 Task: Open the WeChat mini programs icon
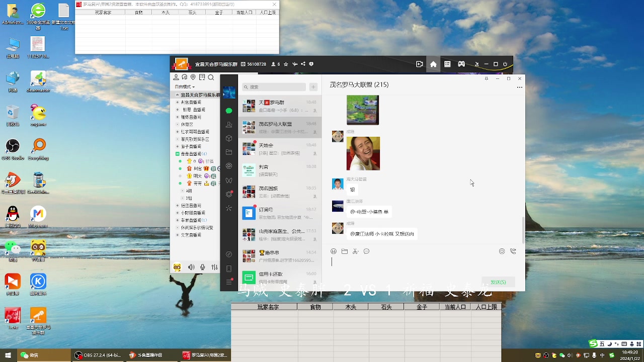tap(229, 254)
